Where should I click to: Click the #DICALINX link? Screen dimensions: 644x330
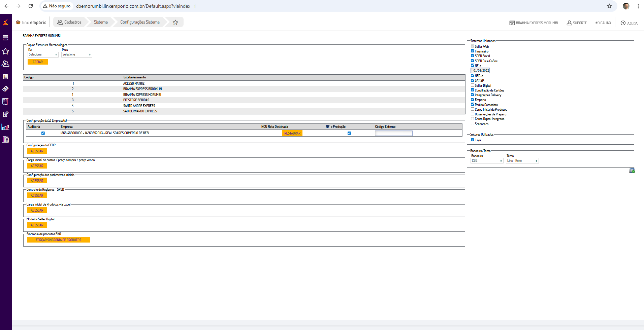[603, 23]
